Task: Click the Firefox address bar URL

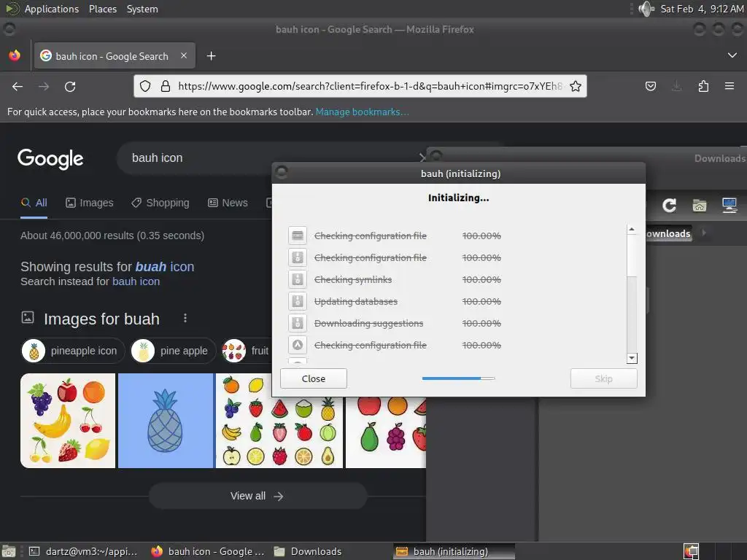Action: tap(370, 86)
